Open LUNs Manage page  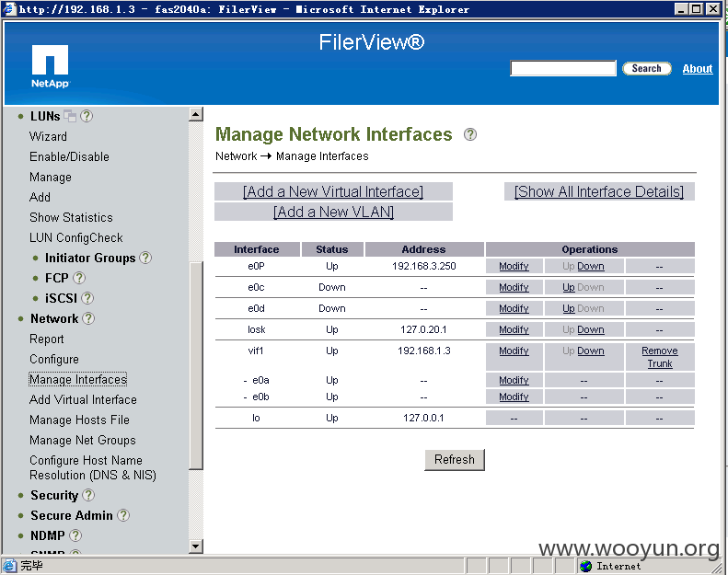51,178
